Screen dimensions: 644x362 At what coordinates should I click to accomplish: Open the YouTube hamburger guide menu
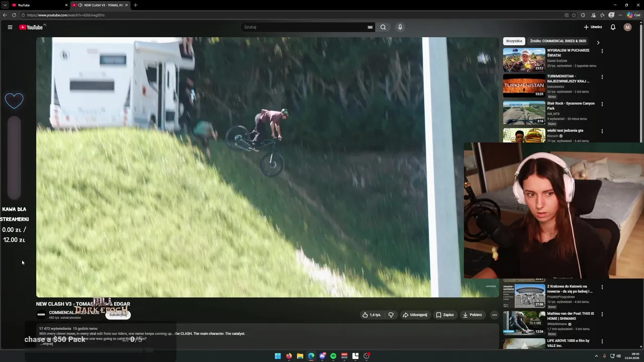[x=10, y=27]
